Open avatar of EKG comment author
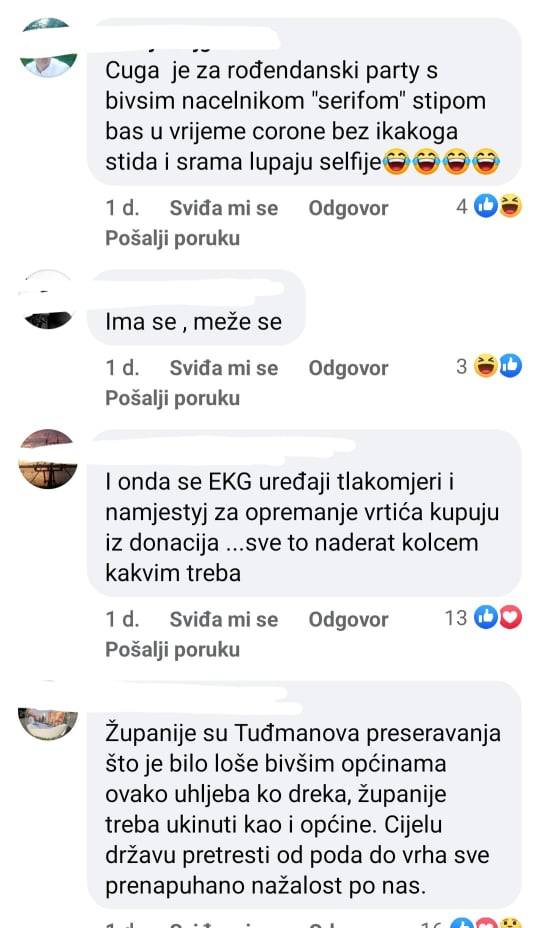The width and height of the screenshot is (540, 928). click(49, 459)
